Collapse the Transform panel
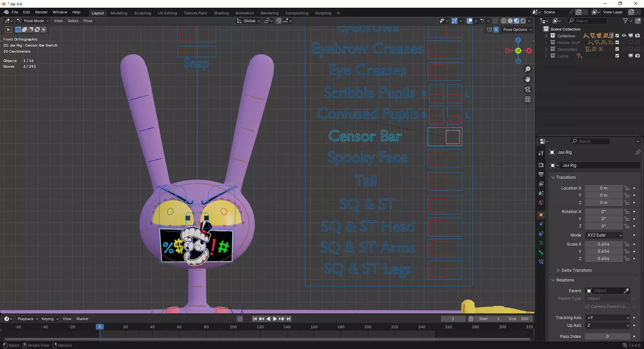This screenshot has width=644, height=349. pyautogui.click(x=553, y=178)
